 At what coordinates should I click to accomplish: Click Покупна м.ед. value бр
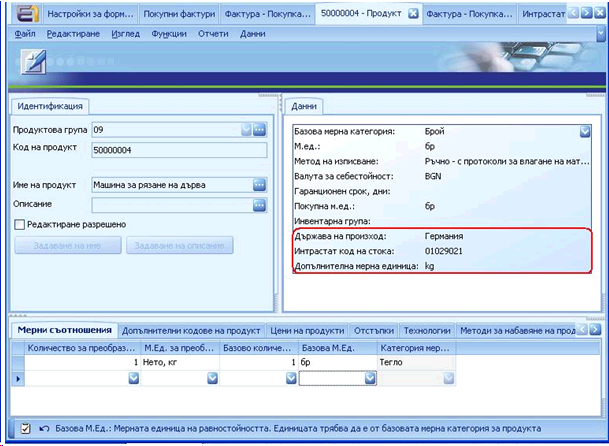430,206
